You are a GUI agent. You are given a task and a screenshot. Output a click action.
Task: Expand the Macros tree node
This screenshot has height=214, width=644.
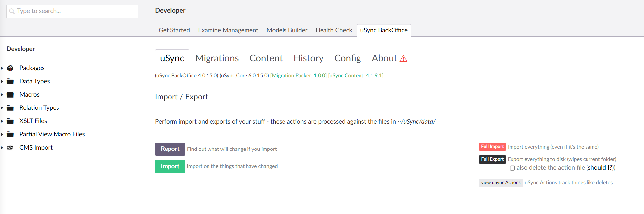pos(2,95)
